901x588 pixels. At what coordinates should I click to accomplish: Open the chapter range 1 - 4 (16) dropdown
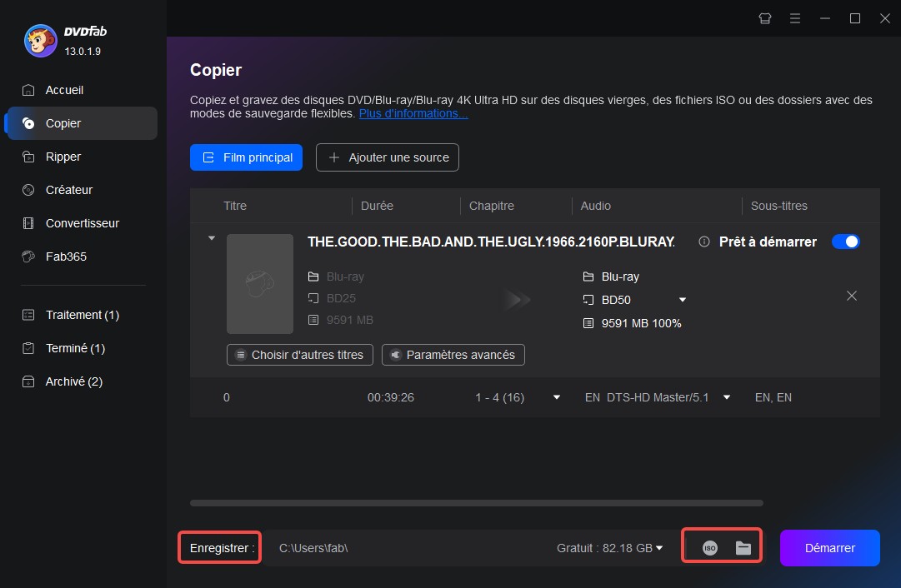click(556, 397)
